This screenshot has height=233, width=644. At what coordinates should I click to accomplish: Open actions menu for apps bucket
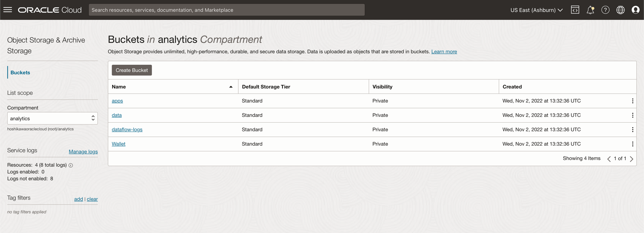pyautogui.click(x=632, y=101)
